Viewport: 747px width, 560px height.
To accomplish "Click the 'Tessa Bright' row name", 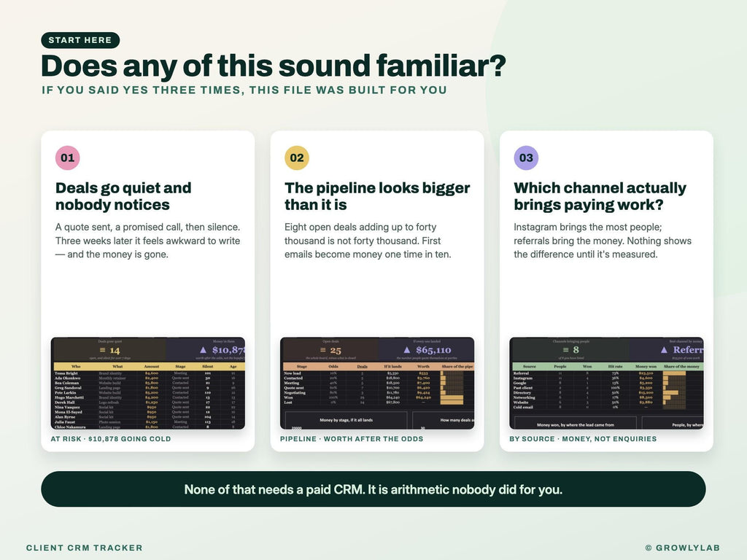I will pos(66,373).
